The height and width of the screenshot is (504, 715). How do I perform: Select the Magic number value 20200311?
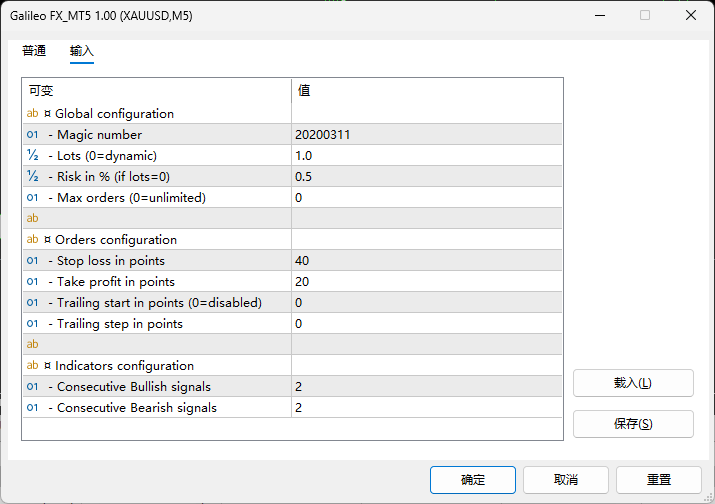pos(322,135)
